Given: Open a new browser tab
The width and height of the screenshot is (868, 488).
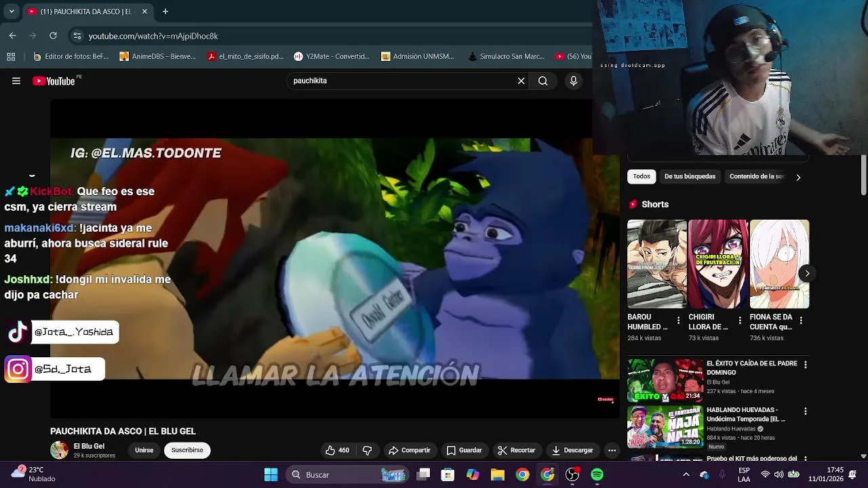Looking at the screenshot, I should click(x=165, y=12).
